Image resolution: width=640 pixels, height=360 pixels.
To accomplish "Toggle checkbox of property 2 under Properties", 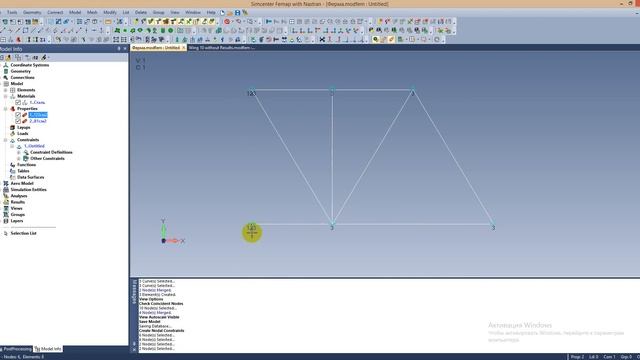I will 18,121.
